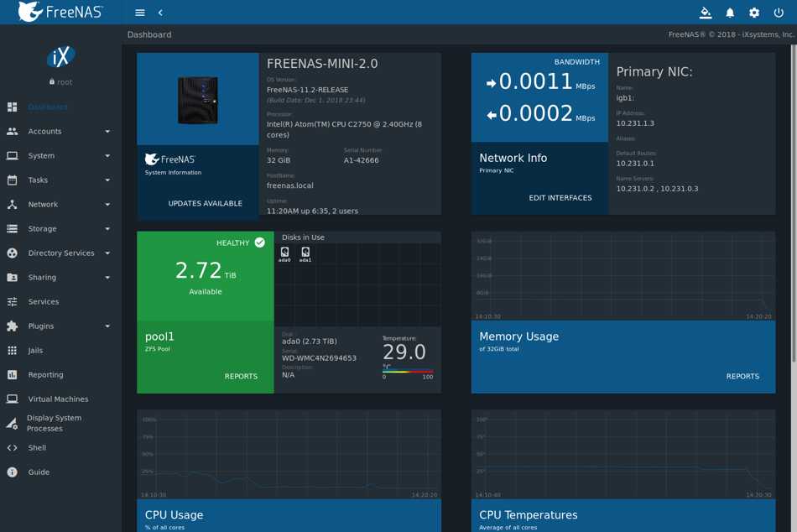Viewport: 797px width, 532px height.
Task: Open the Services menu item
Action: (60, 301)
